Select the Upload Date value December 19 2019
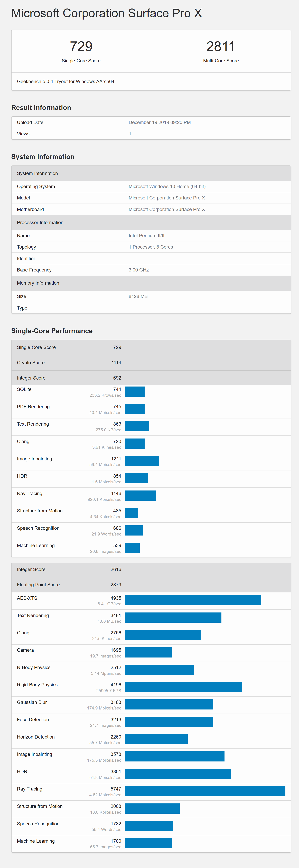This screenshot has height=868, width=299. 160,122
